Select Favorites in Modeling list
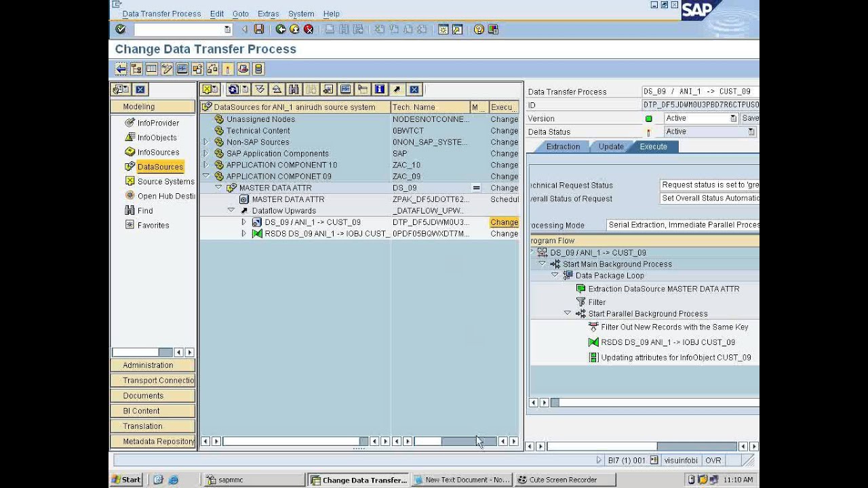This screenshot has width=868, height=488. [x=153, y=225]
